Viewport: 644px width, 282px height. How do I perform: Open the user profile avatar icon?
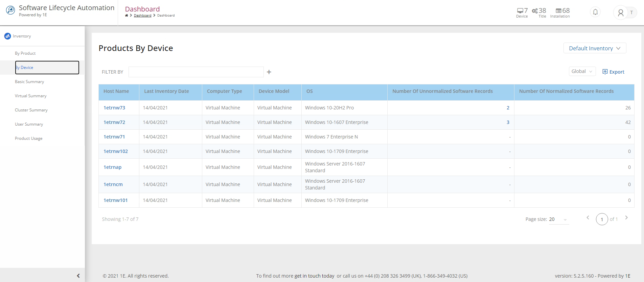(620, 13)
